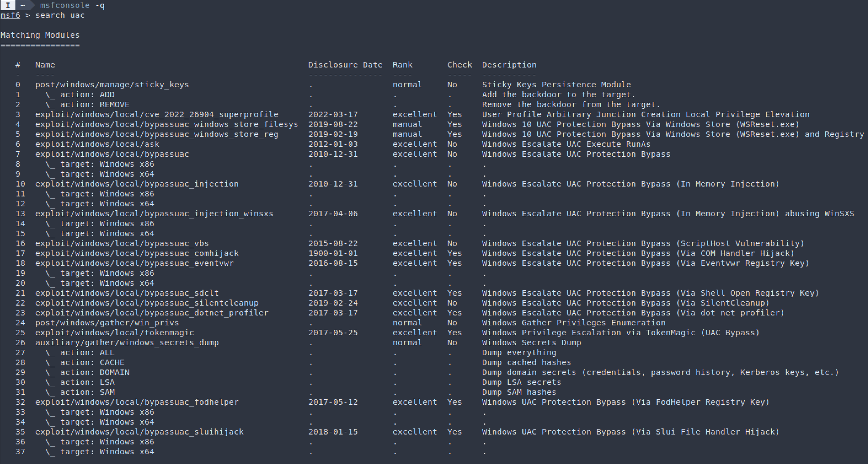Click exploit/windows/local/bypassuac_fodhelper module name
This screenshot has height=464, width=868.
[137, 402]
